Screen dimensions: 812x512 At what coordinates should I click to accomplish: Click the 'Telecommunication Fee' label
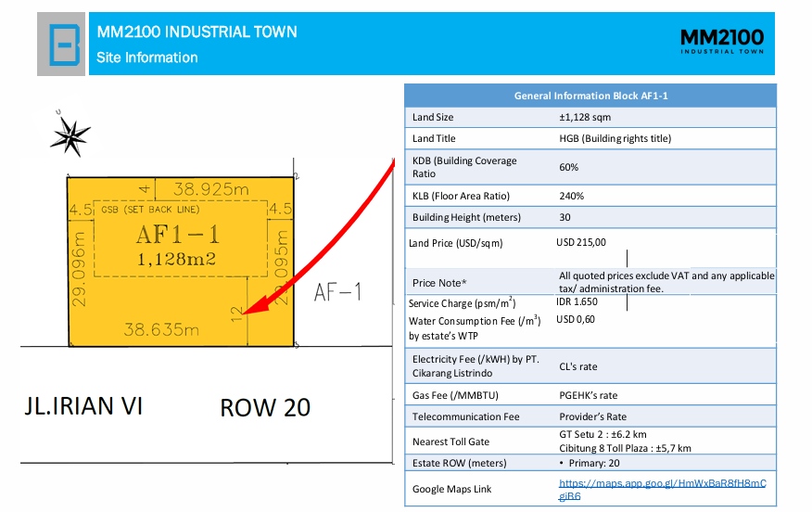465,416
